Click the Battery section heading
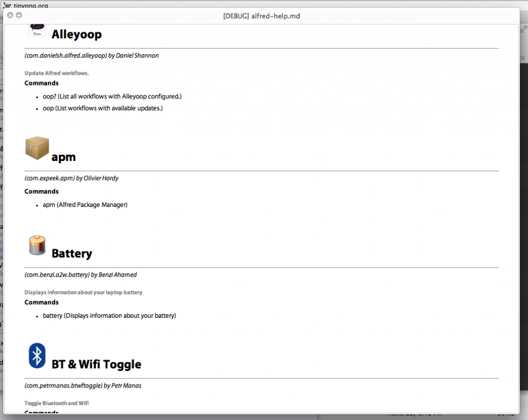528x420 pixels. (72, 254)
